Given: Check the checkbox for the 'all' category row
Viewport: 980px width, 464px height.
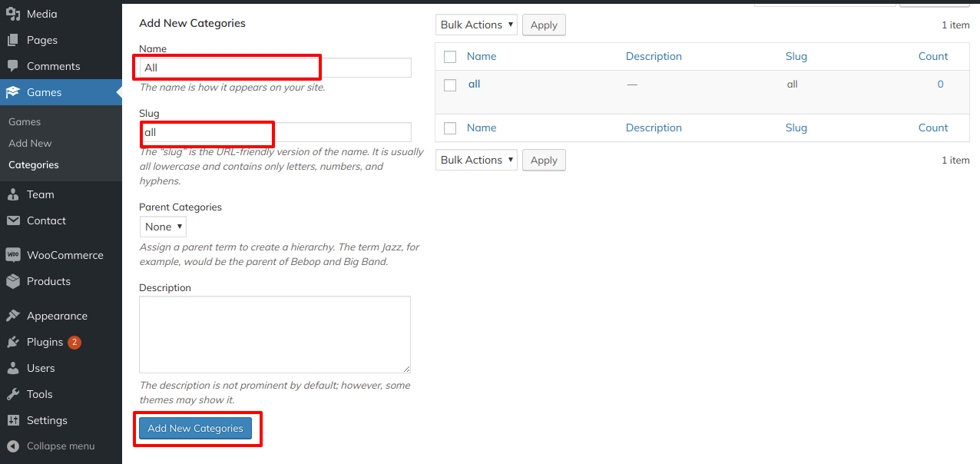Looking at the screenshot, I should (x=450, y=85).
